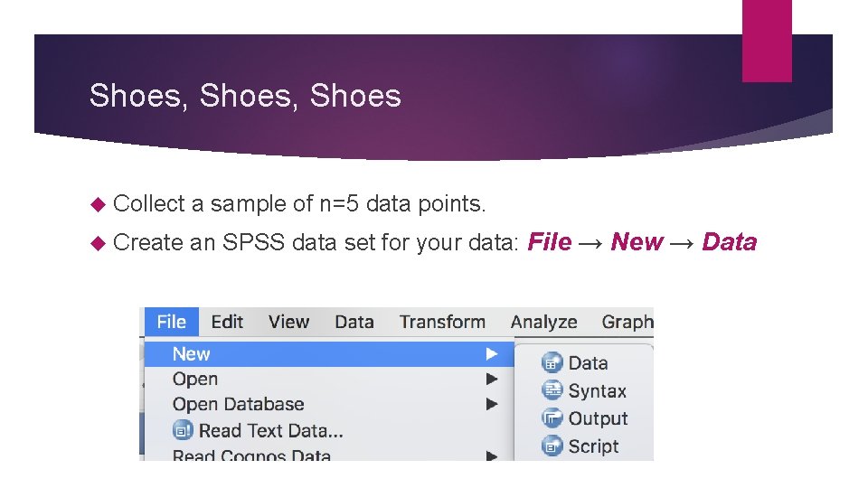
Task: Open the File menu
Action: [x=171, y=322]
